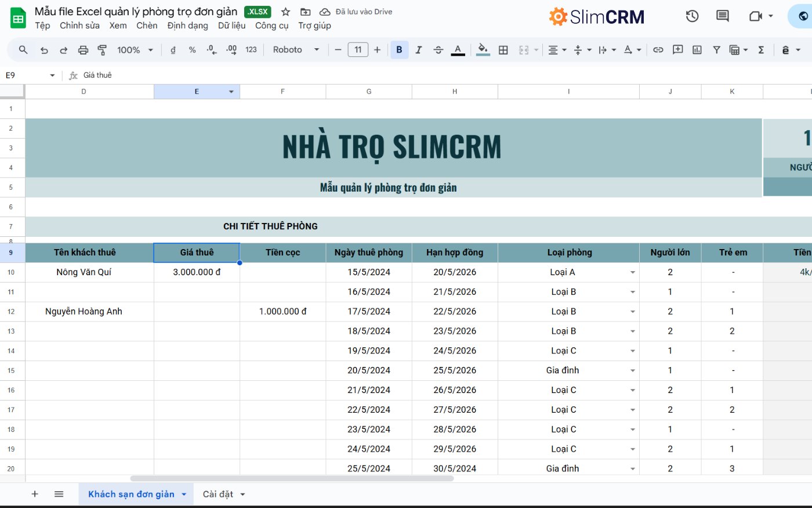Open the font size selector
Screen dimensions: 812x508
click(x=358, y=50)
